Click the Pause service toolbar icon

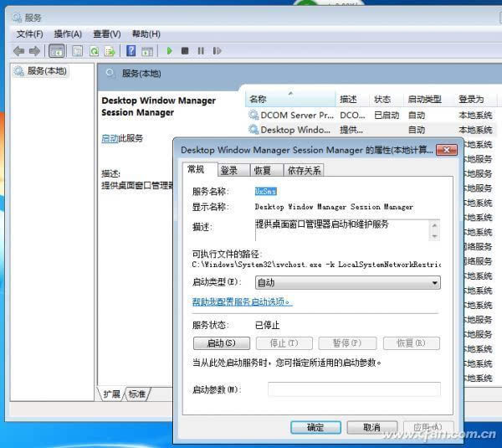[201, 51]
